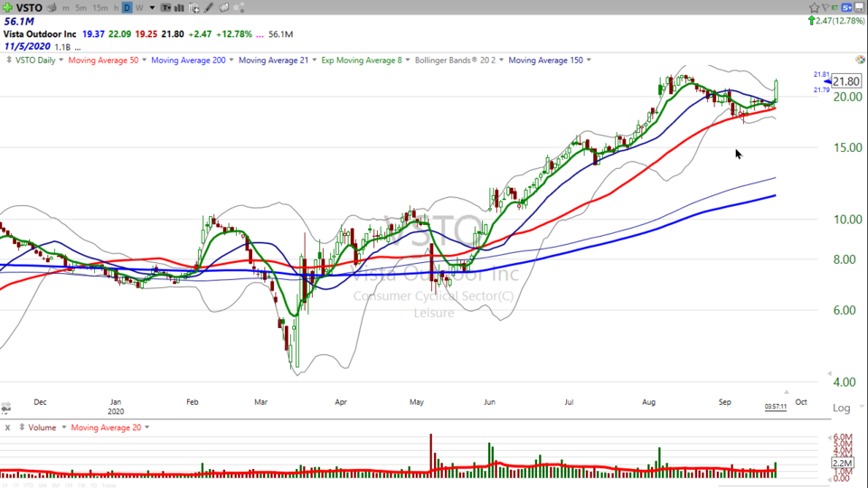The width and height of the screenshot is (868, 488).
Task: Switch to 15m timeframe
Action: click(x=100, y=8)
